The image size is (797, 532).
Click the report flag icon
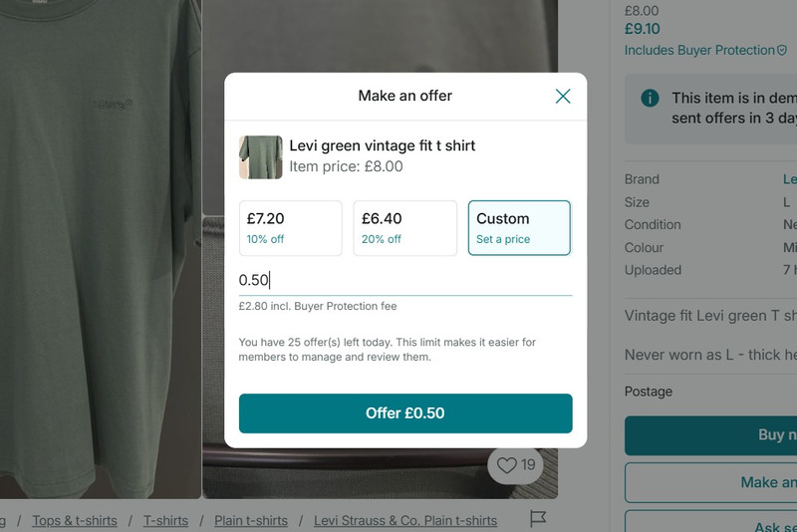pyautogui.click(x=538, y=519)
